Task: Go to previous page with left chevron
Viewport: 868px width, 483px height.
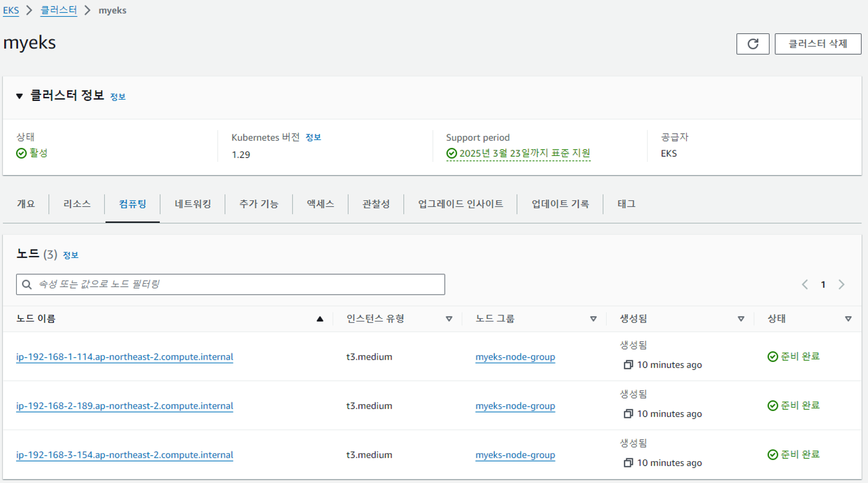Action: (x=805, y=284)
